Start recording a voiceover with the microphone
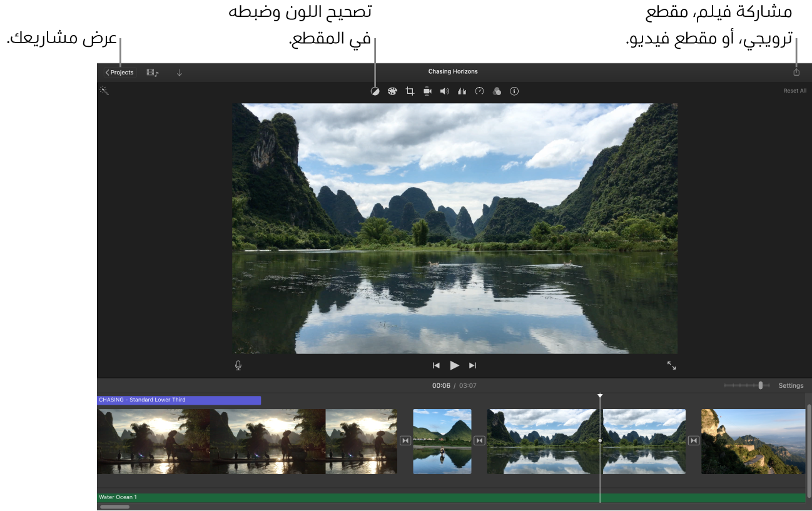This screenshot has width=812, height=511. 238,365
